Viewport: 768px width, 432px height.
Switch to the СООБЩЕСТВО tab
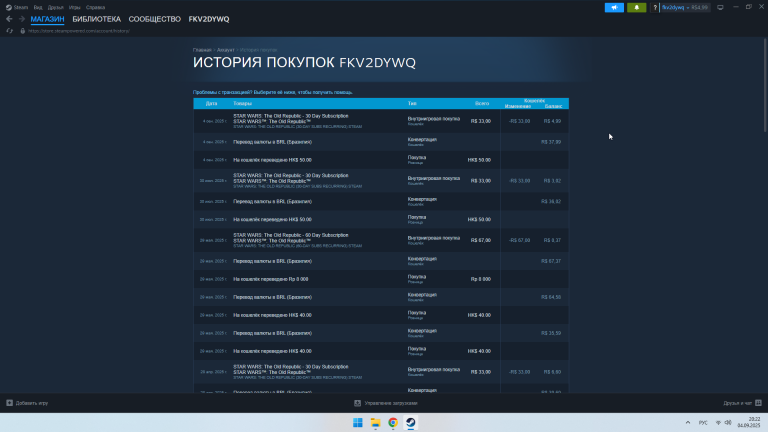coord(155,19)
